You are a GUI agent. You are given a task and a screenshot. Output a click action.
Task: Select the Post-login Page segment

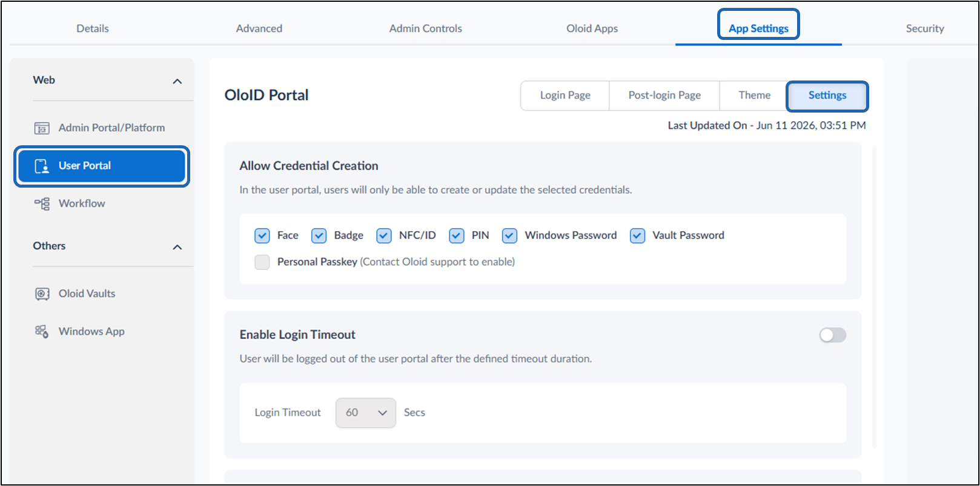[x=664, y=96]
